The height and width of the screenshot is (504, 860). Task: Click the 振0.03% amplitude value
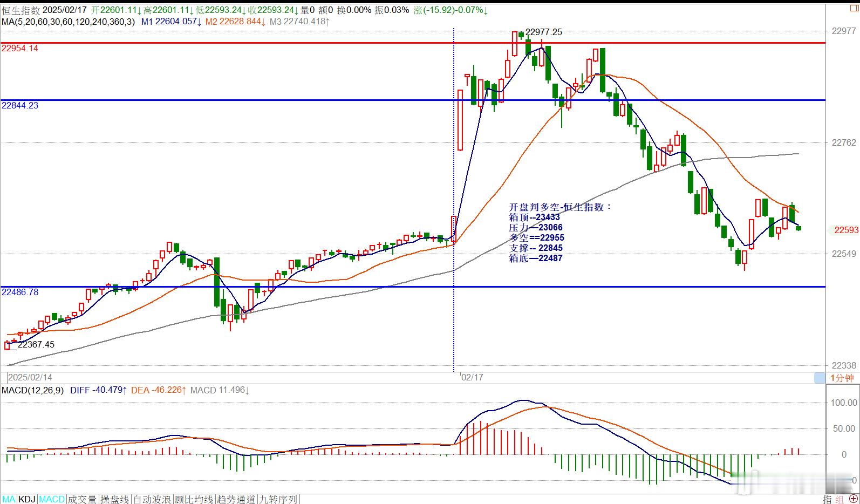tap(392, 10)
